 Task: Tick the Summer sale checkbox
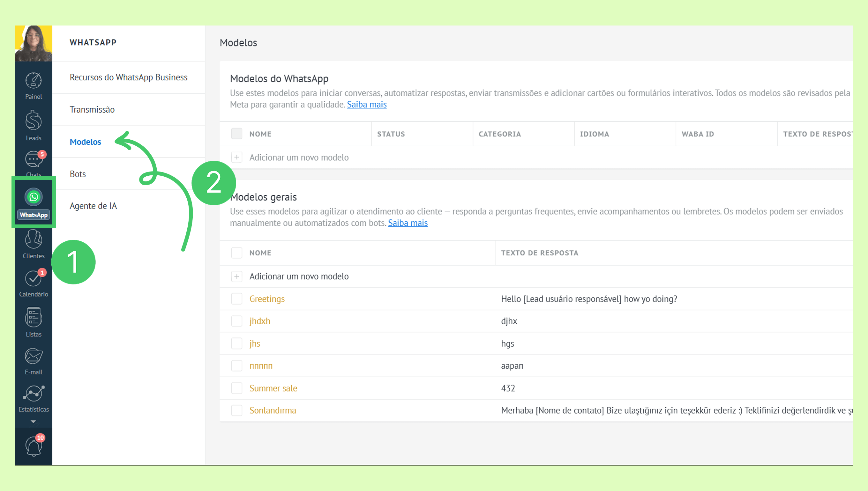[236, 388]
